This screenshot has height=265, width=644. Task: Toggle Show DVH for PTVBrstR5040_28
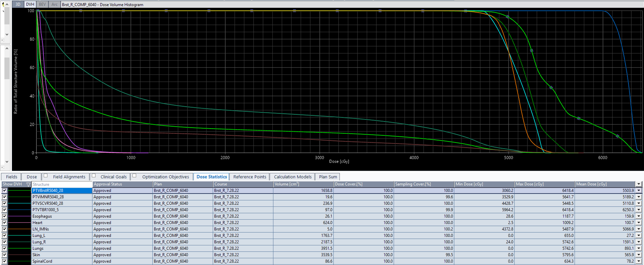[x=4, y=191]
